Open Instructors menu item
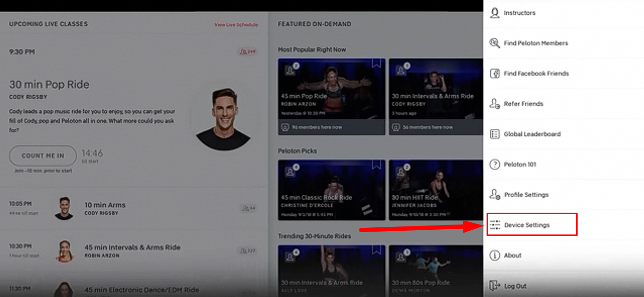644x297 pixels. pos(563,13)
